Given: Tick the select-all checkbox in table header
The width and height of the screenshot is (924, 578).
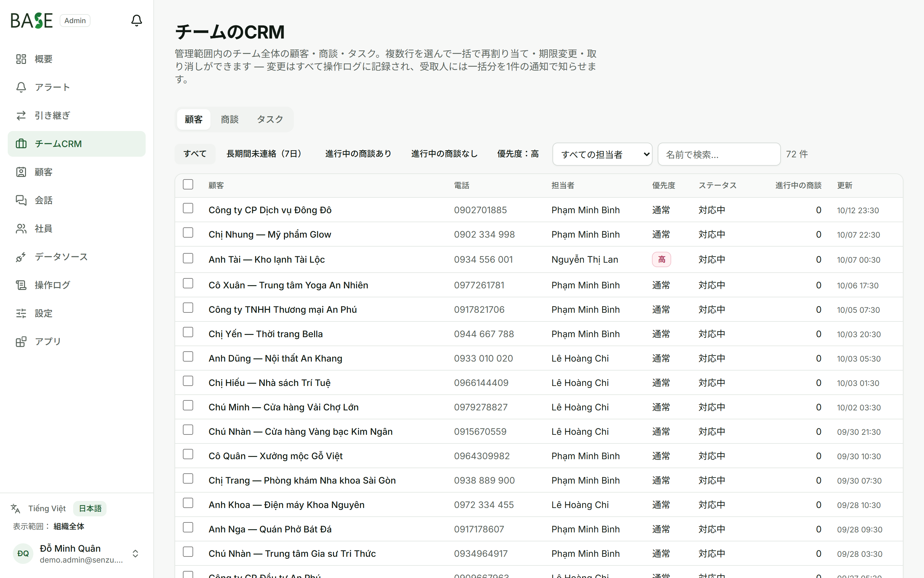Looking at the screenshot, I should click(x=188, y=184).
